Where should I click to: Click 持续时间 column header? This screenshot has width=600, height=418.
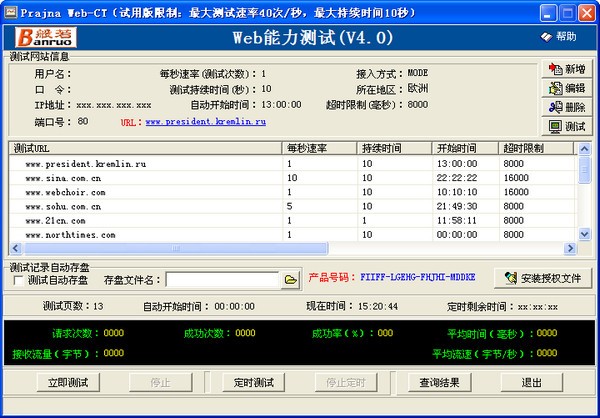(x=395, y=149)
